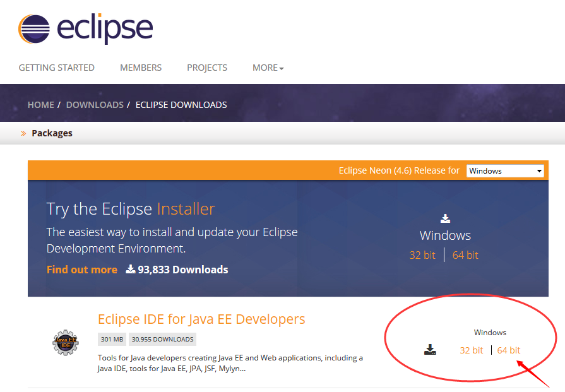The height and width of the screenshot is (392, 565).
Task: Download the 64 bit Eclipse Installer
Action: pos(465,255)
